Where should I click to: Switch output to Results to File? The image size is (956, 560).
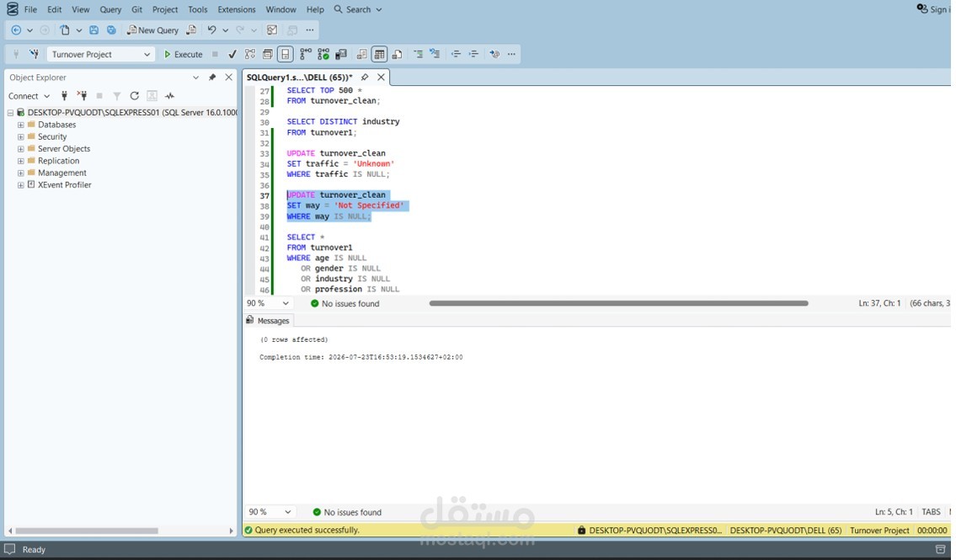click(x=397, y=54)
